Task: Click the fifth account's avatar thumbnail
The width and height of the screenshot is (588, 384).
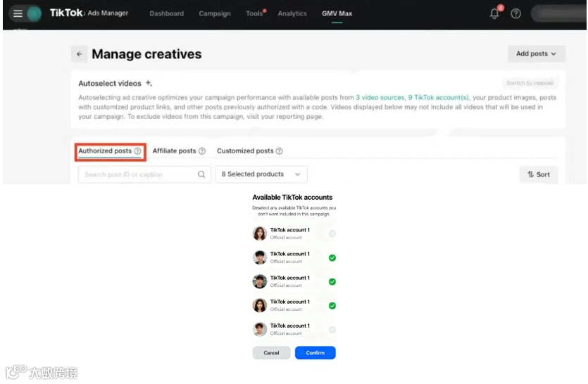Action: pos(260,329)
